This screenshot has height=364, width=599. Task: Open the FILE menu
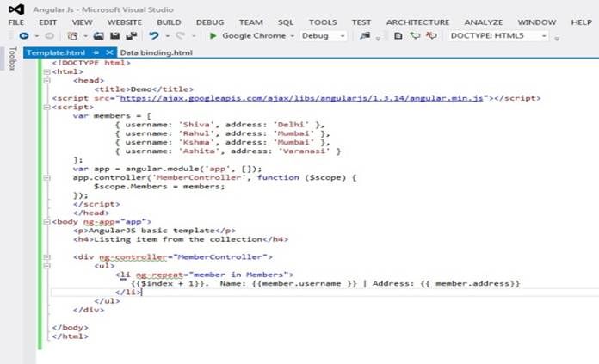click(x=16, y=22)
